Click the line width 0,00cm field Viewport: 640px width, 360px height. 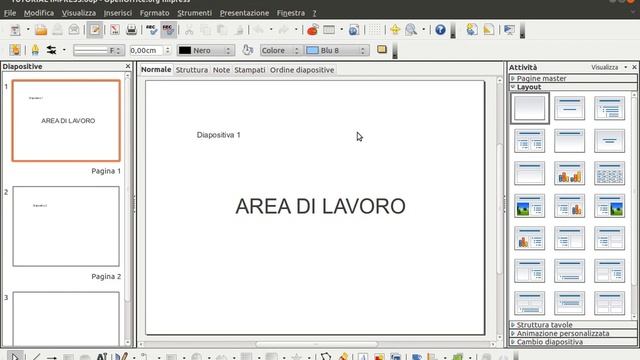pyautogui.click(x=147, y=50)
